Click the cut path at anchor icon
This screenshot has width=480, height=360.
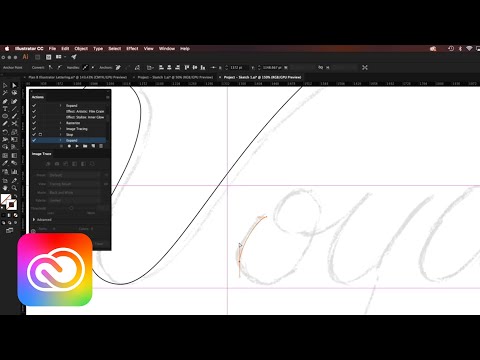[137, 67]
